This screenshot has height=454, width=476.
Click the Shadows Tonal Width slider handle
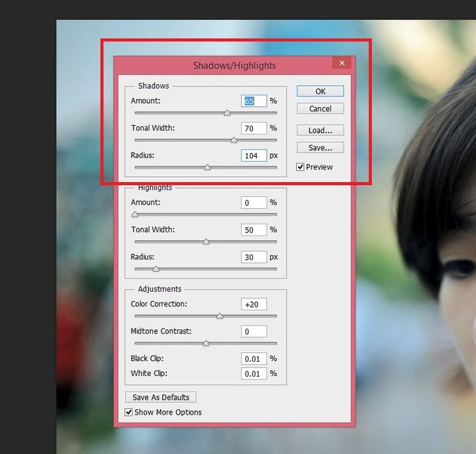(x=234, y=140)
